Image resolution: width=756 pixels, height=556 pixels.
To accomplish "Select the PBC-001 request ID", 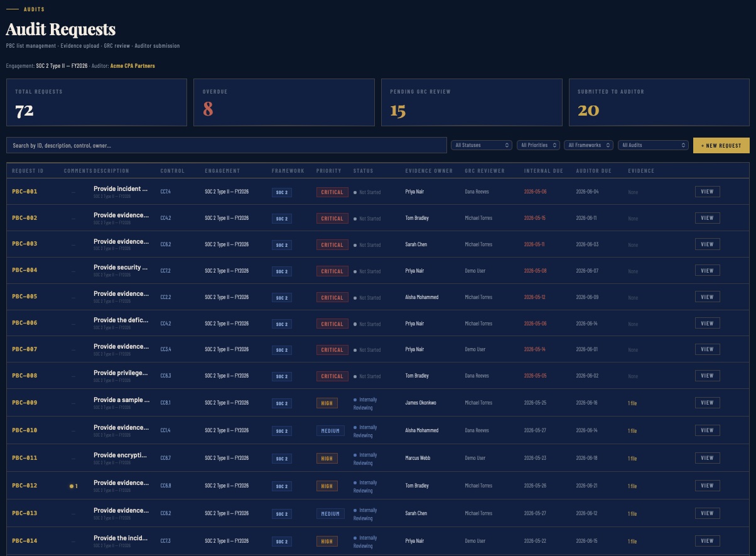I will coord(24,192).
